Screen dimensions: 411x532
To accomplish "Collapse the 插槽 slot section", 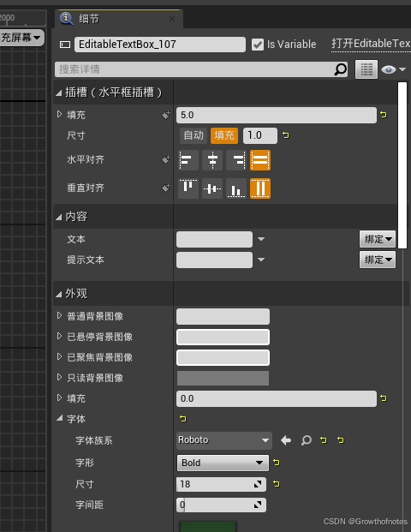I will tap(59, 93).
